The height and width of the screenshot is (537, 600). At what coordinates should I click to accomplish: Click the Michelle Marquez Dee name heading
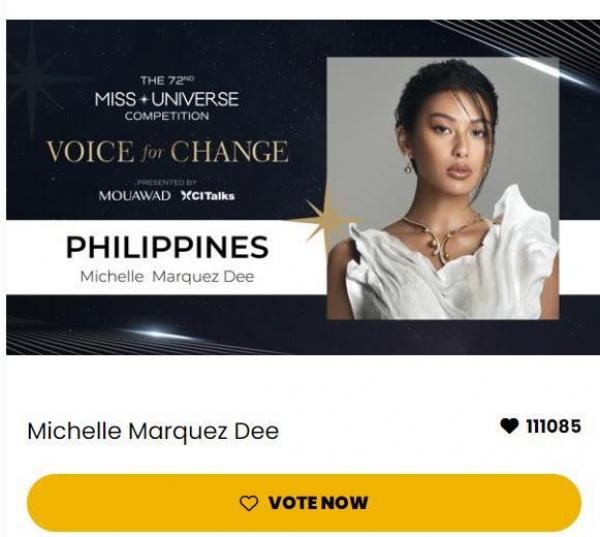153,431
